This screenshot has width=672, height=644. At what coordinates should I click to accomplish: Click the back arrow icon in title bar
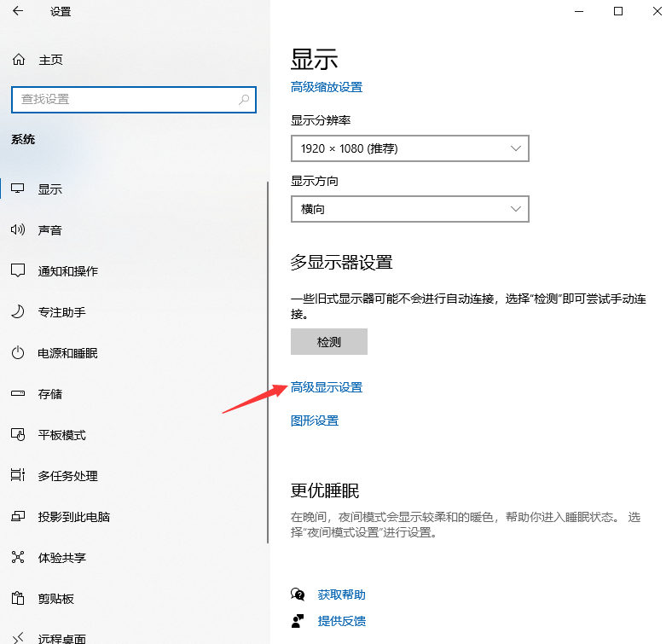19,12
